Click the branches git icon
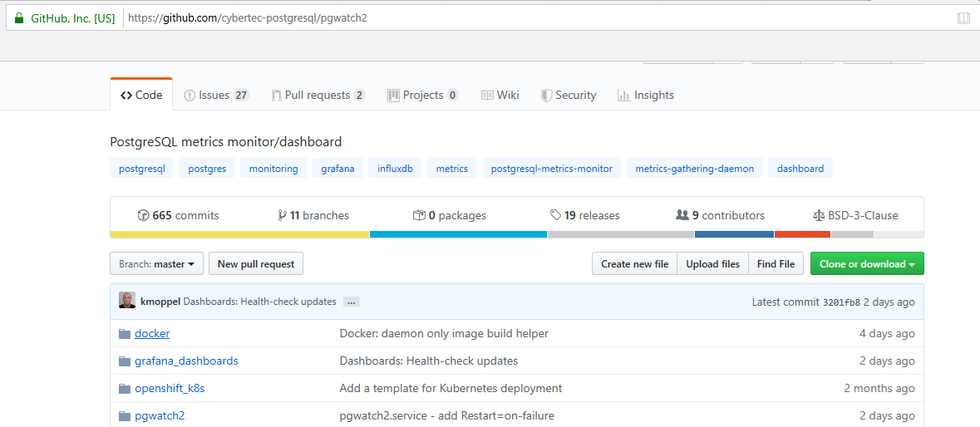 [x=282, y=215]
